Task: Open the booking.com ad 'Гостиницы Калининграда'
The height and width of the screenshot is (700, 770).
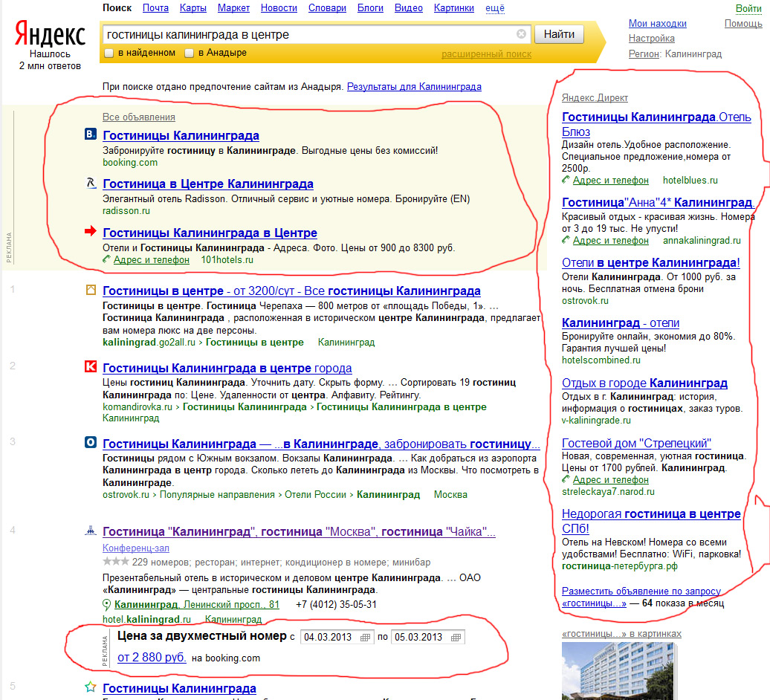Action: pos(181,135)
